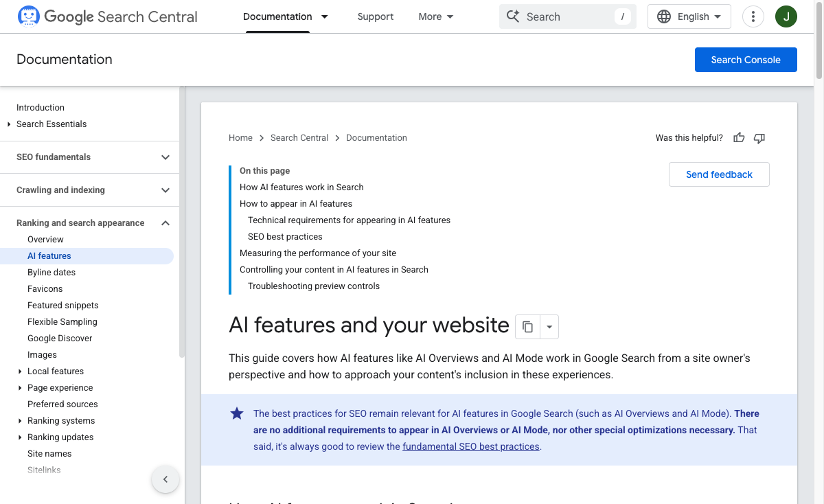
Task: Expand the Local features tree item
Action: coord(20,371)
